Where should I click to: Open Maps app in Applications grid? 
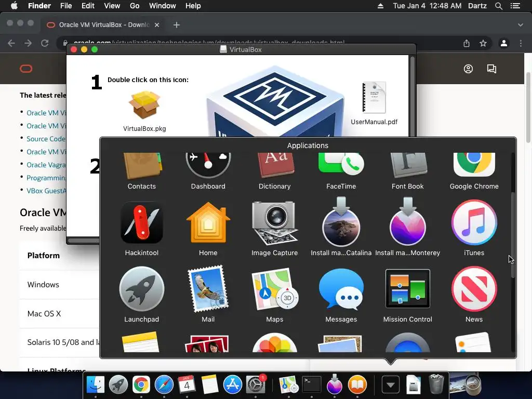tap(274, 289)
